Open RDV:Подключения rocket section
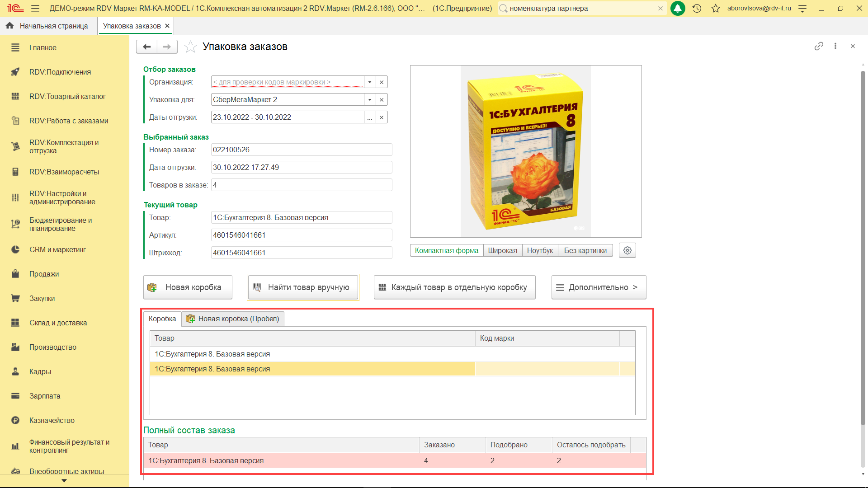Screen dimensions: 868x488 (60, 72)
